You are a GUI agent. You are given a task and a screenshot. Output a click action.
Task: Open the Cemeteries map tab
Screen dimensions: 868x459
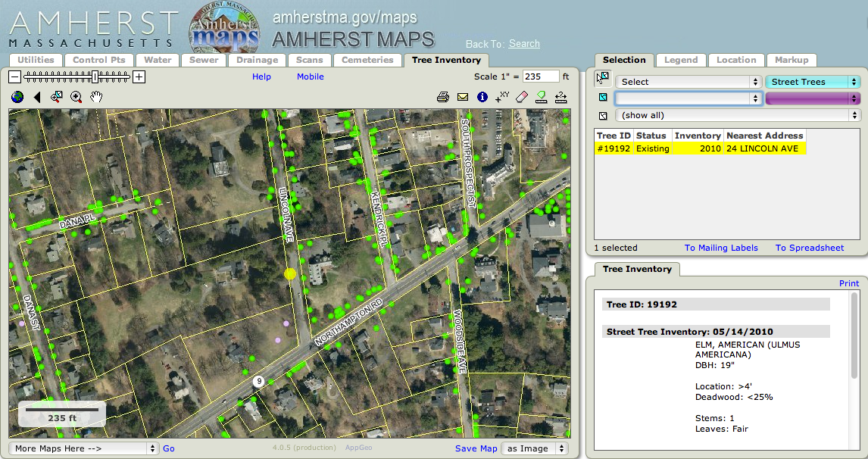pos(367,60)
